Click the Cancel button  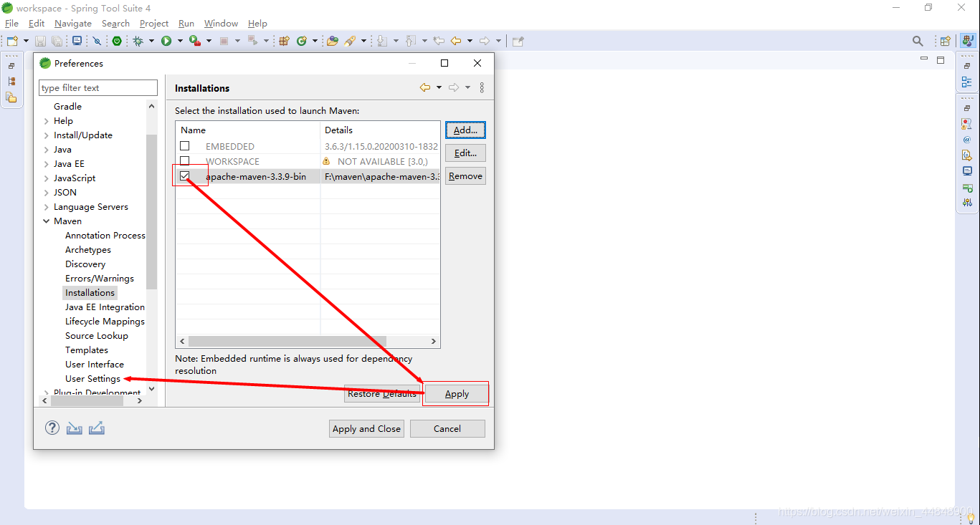point(447,429)
